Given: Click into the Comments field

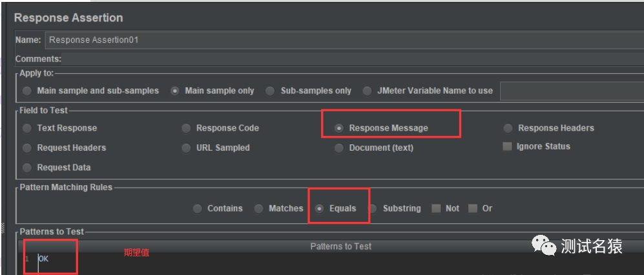Looking at the screenshot, I should 353,60.
